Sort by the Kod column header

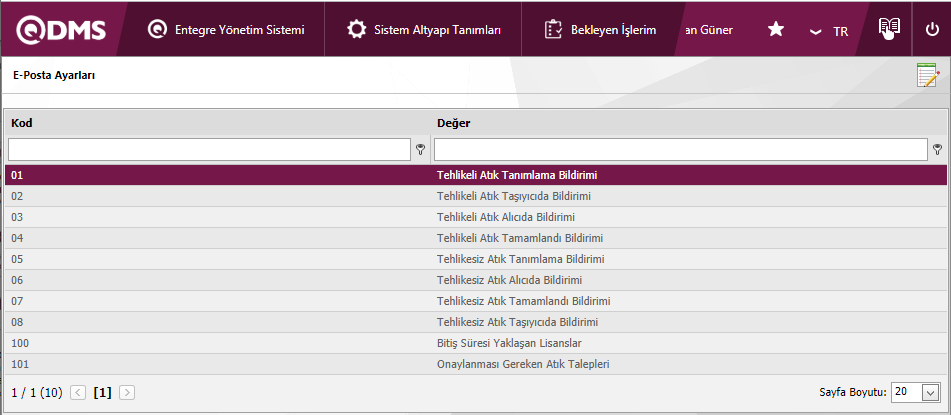point(23,123)
